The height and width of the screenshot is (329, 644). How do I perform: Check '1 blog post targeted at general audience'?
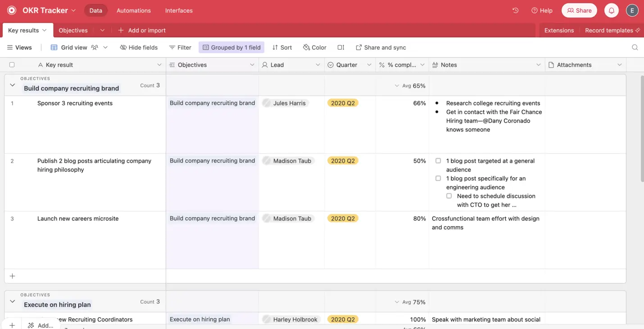[x=438, y=160]
